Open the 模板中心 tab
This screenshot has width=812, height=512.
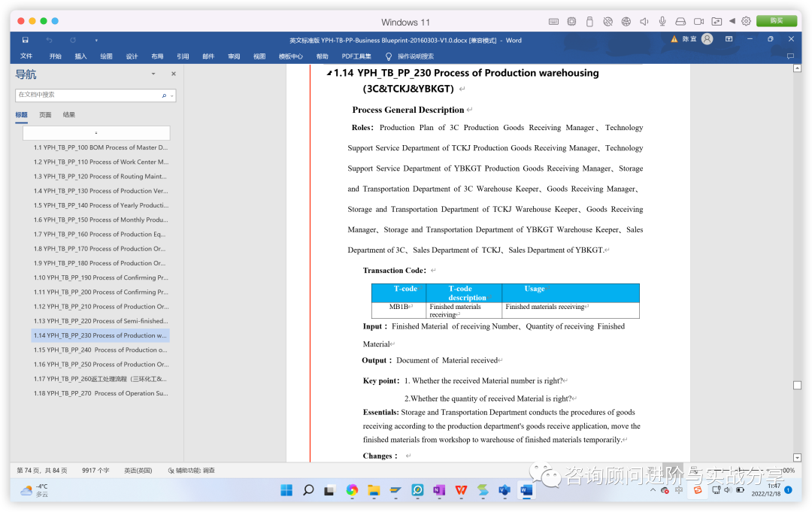pos(291,56)
